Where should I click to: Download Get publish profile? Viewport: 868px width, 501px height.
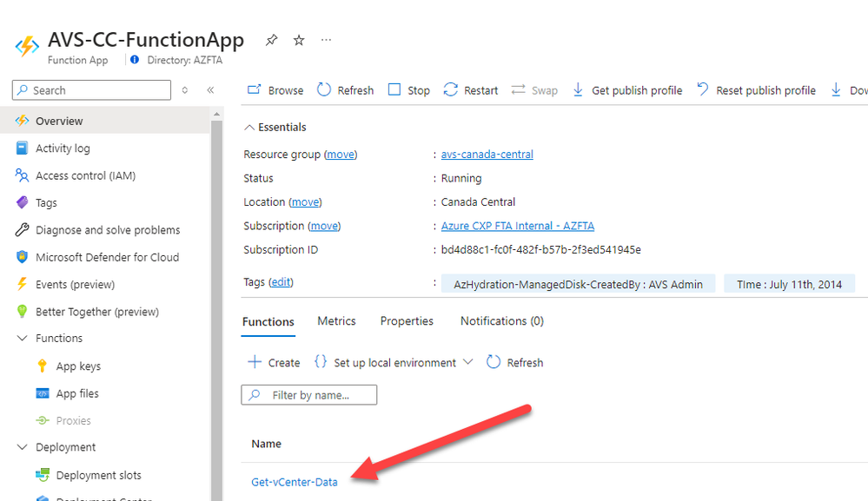[x=627, y=90]
